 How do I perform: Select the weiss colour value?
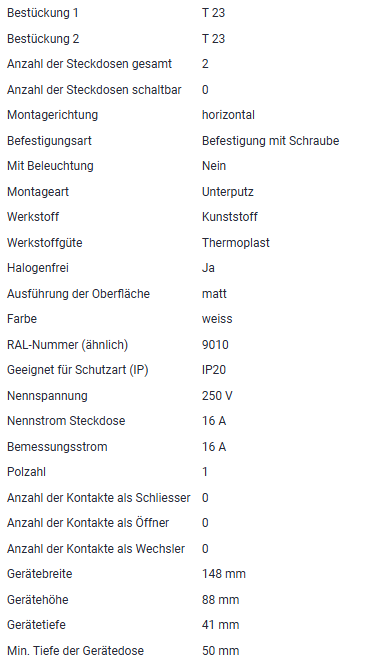tap(217, 319)
